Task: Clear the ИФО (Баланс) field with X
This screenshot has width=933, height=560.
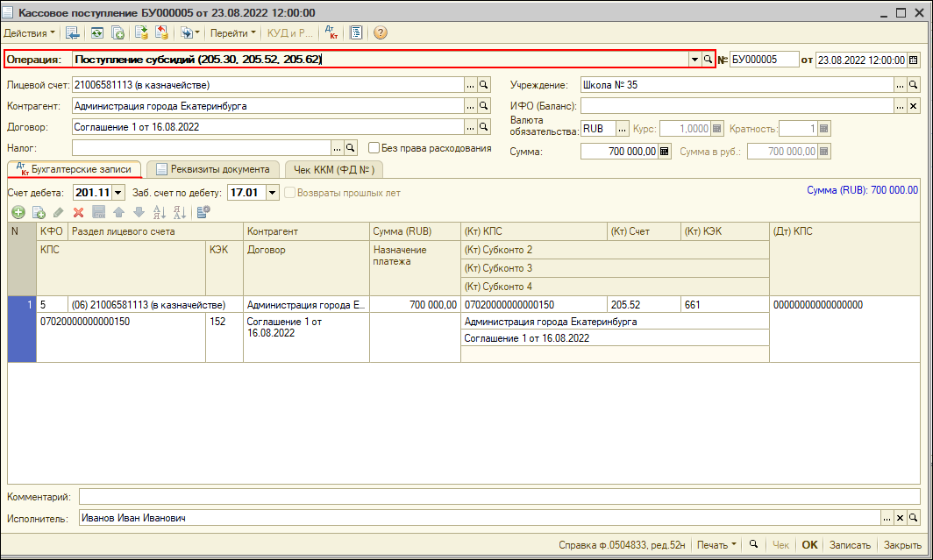Action: tap(914, 106)
